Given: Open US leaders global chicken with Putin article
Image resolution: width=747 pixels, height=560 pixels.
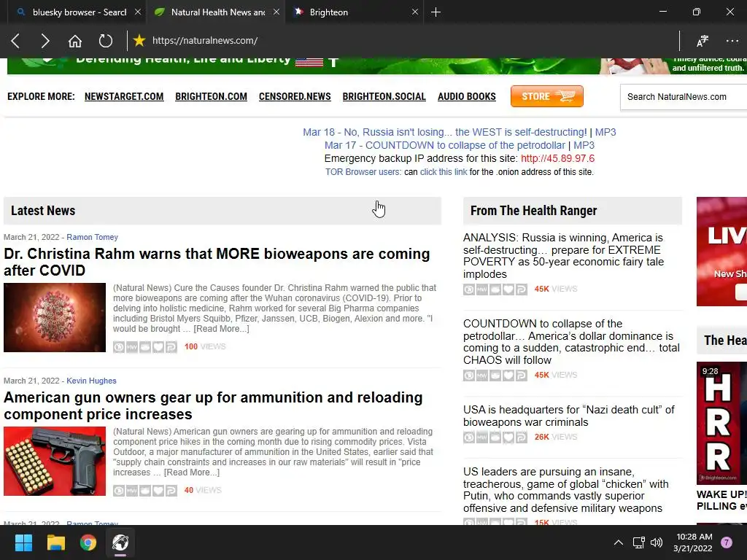Looking at the screenshot, I should point(565,490).
